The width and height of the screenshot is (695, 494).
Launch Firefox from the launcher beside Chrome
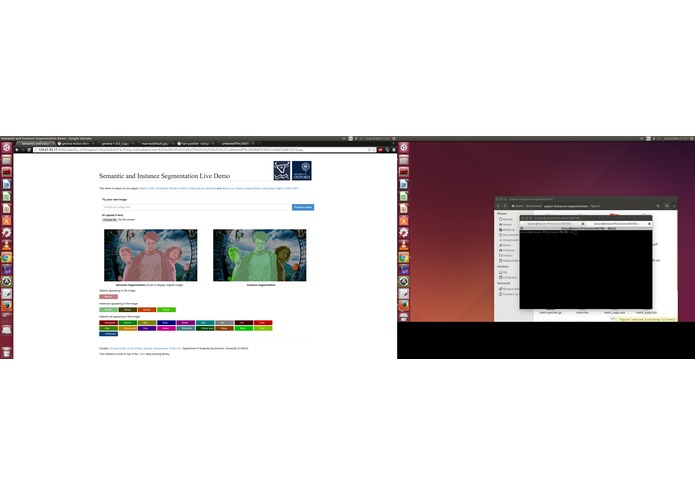(6, 306)
